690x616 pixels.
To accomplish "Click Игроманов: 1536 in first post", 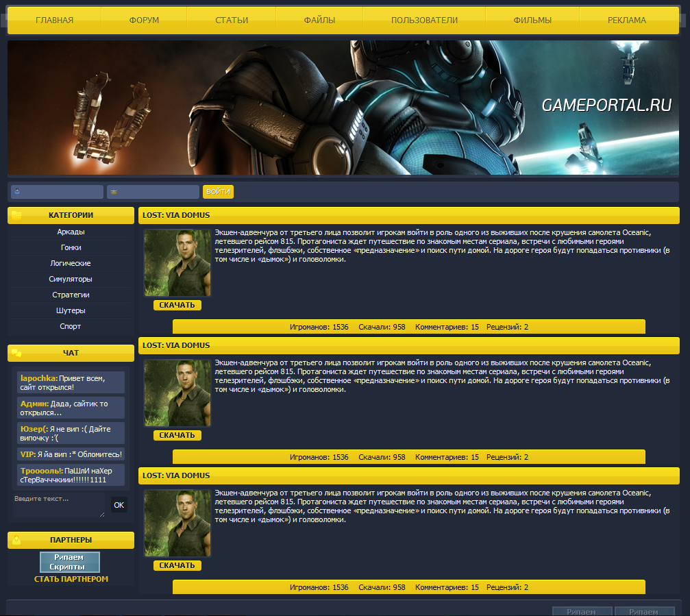I will point(319,327).
